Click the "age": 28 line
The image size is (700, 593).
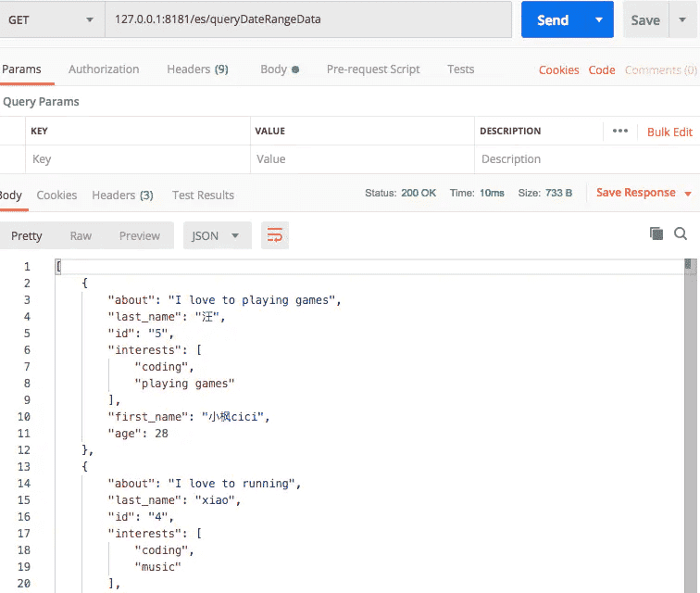click(x=138, y=434)
